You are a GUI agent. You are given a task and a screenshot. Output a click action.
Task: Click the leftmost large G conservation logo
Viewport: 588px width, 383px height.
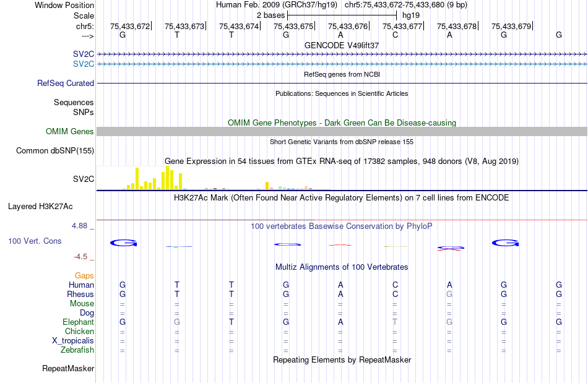(x=123, y=243)
